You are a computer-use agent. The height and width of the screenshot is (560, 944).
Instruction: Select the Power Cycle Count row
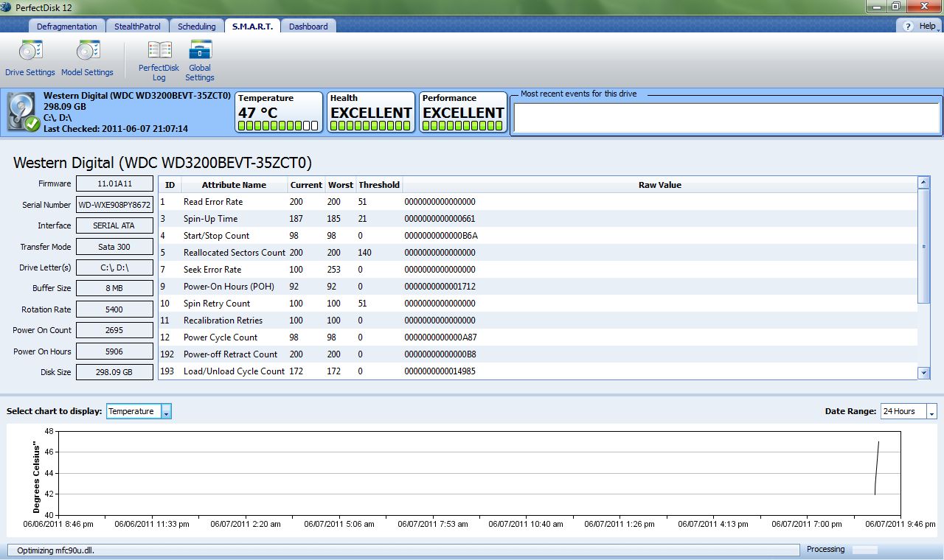(x=538, y=337)
